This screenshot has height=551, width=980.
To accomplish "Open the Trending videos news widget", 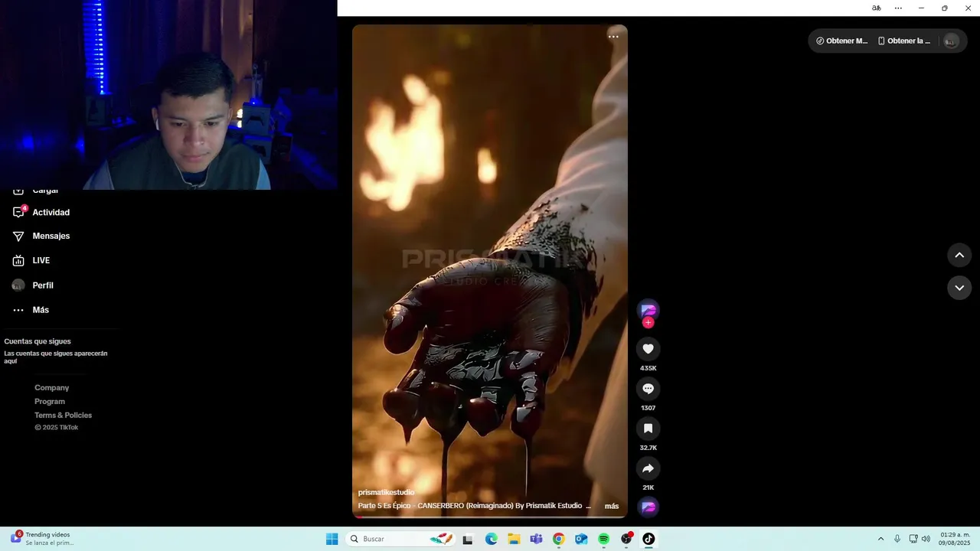I will 44,539.
